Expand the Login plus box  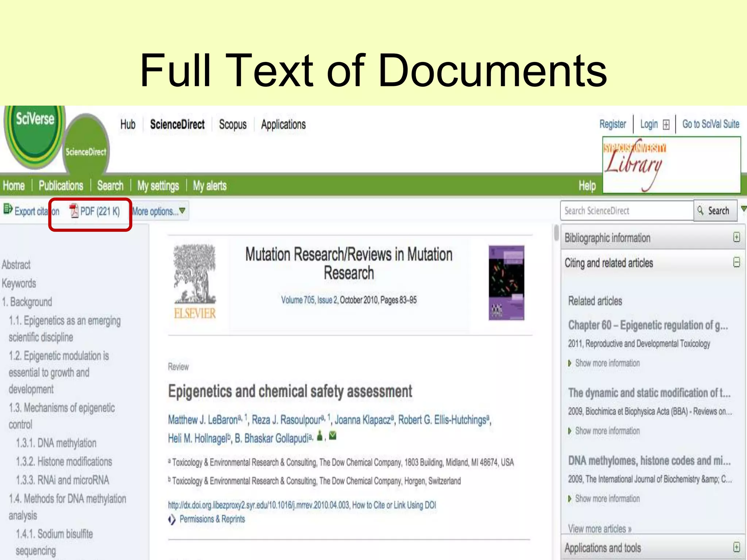point(666,125)
